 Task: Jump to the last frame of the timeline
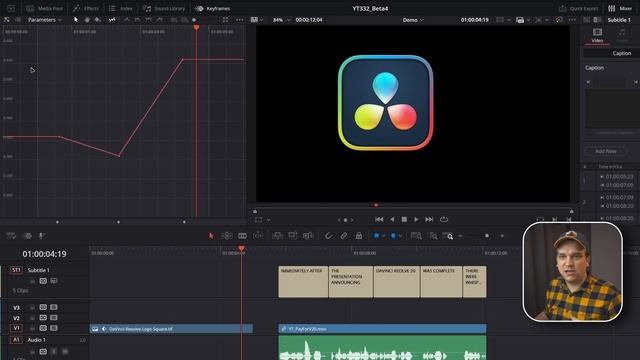point(429,219)
